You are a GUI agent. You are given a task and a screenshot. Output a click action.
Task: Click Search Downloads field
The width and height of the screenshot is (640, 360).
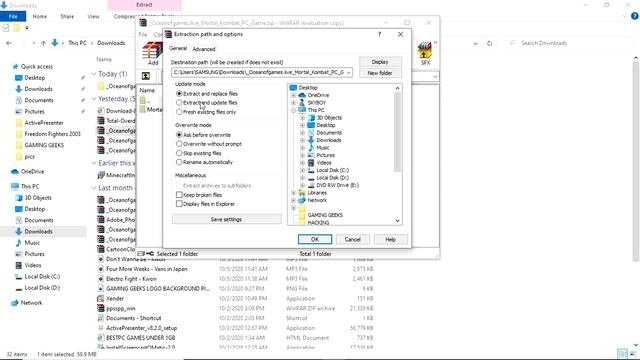[569, 43]
